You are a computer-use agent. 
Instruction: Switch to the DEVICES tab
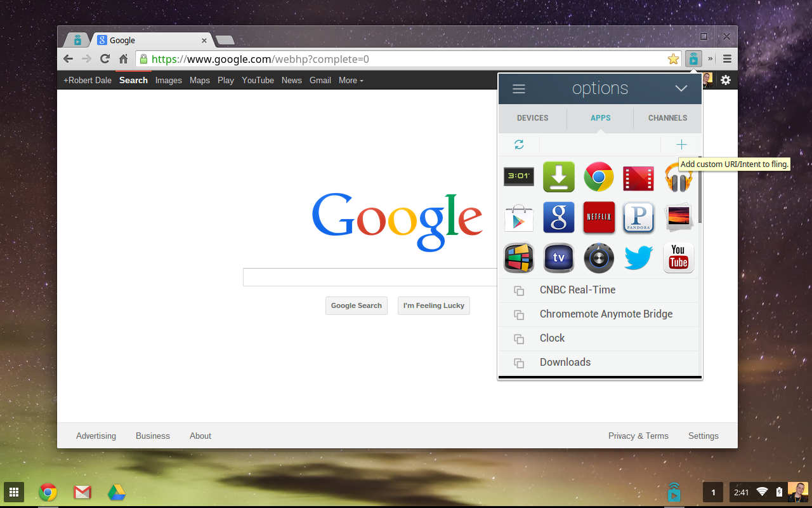(533, 118)
